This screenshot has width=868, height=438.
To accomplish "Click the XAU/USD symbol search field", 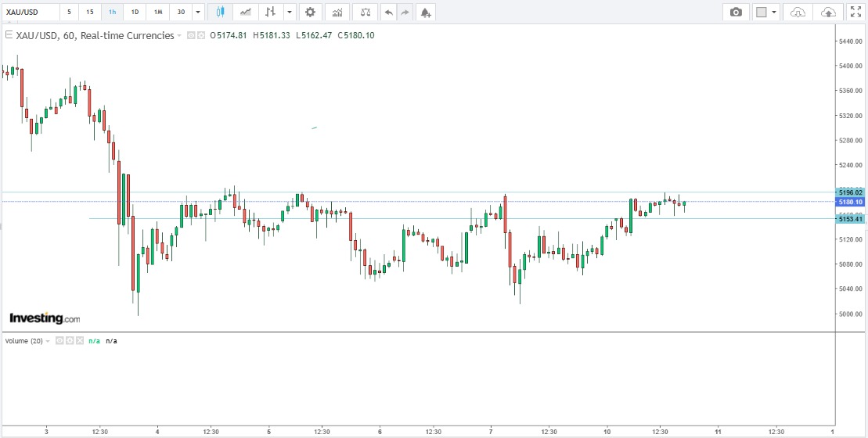I will click(30, 12).
